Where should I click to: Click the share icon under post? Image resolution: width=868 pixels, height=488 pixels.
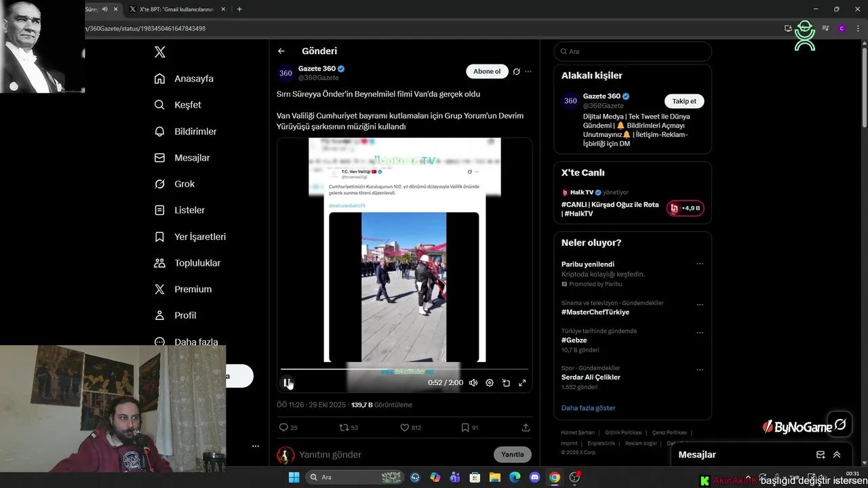click(526, 428)
